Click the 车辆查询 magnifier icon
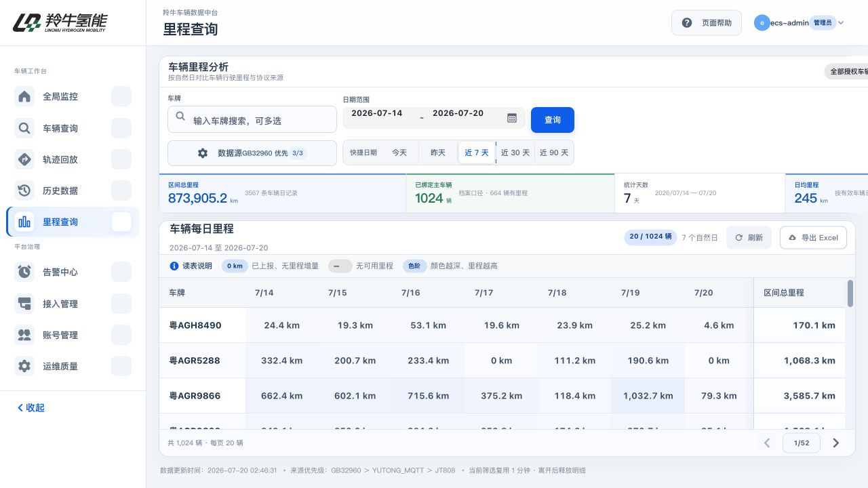The image size is (868, 488). pyautogui.click(x=24, y=128)
